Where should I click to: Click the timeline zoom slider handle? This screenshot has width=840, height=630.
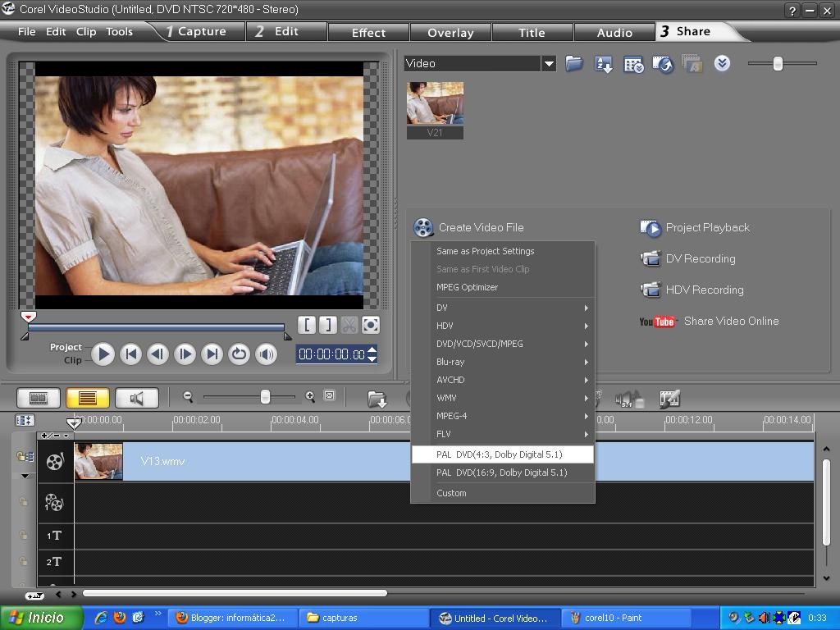(265, 396)
